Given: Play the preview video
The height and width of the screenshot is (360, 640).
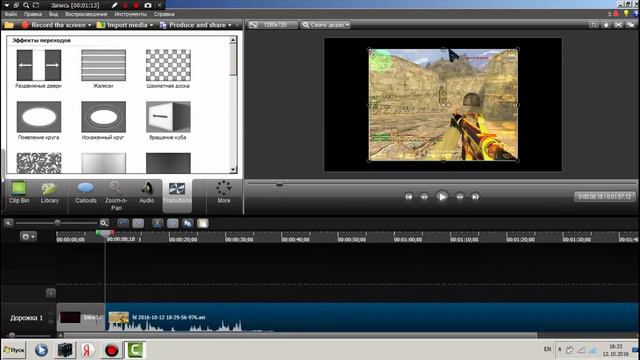Looking at the screenshot, I should 442,197.
